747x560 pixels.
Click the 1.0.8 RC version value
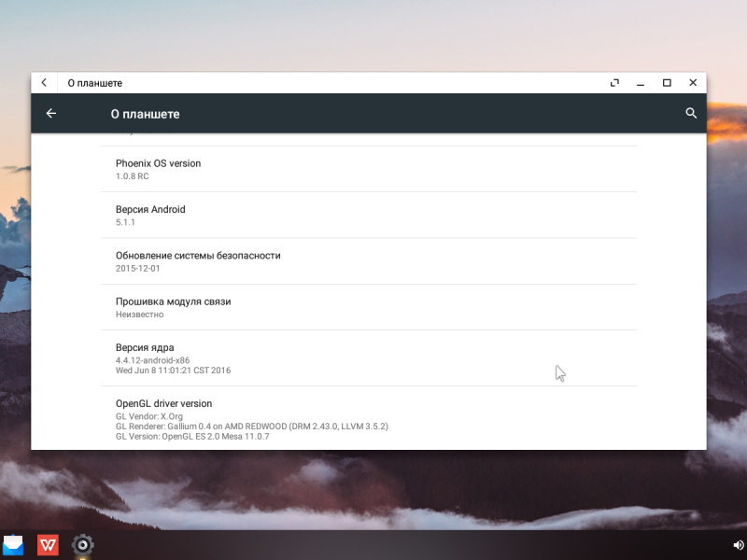132,176
